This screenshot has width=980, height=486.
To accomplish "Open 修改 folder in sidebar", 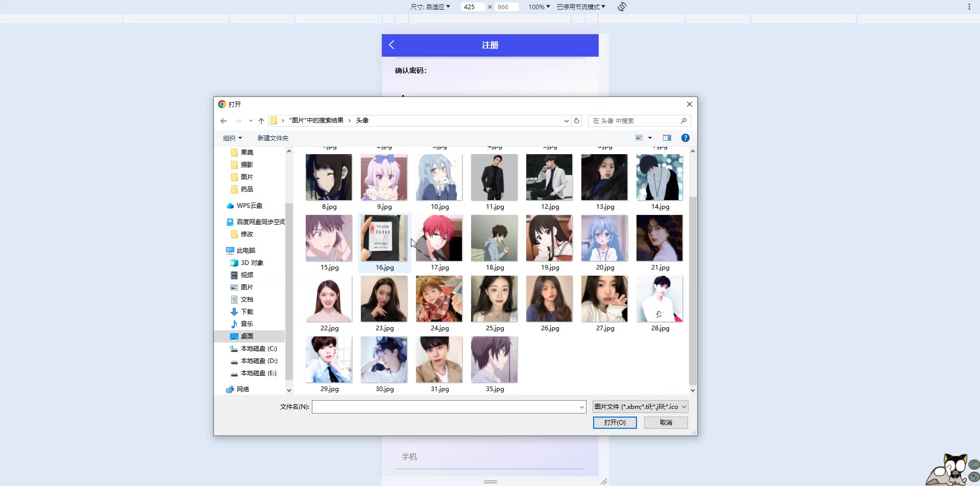I will [242, 234].
